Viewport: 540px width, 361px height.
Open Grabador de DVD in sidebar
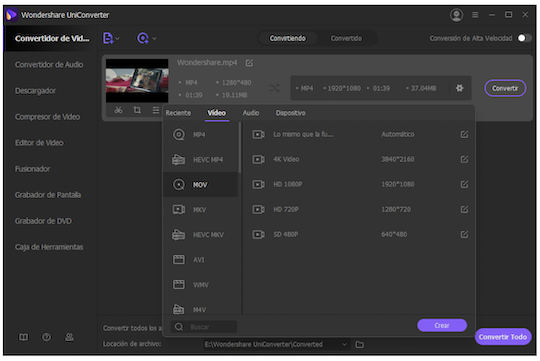click(x=43, y=221)
